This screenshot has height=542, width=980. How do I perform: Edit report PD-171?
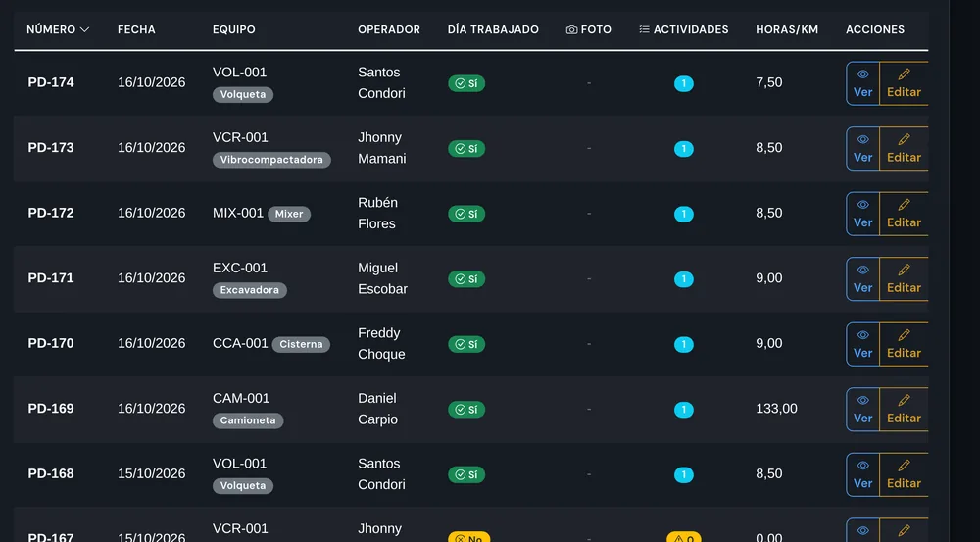[904, 278]
